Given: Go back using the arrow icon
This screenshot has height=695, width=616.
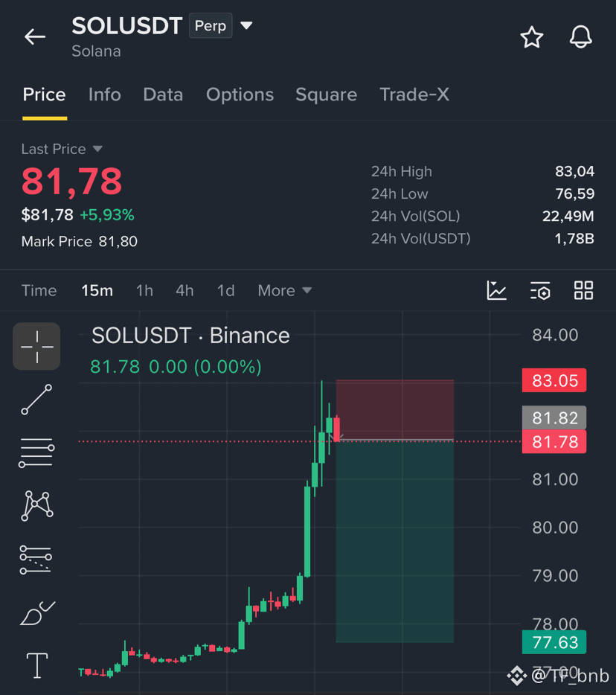Looking at the screenshot, I should coord(35,36).
